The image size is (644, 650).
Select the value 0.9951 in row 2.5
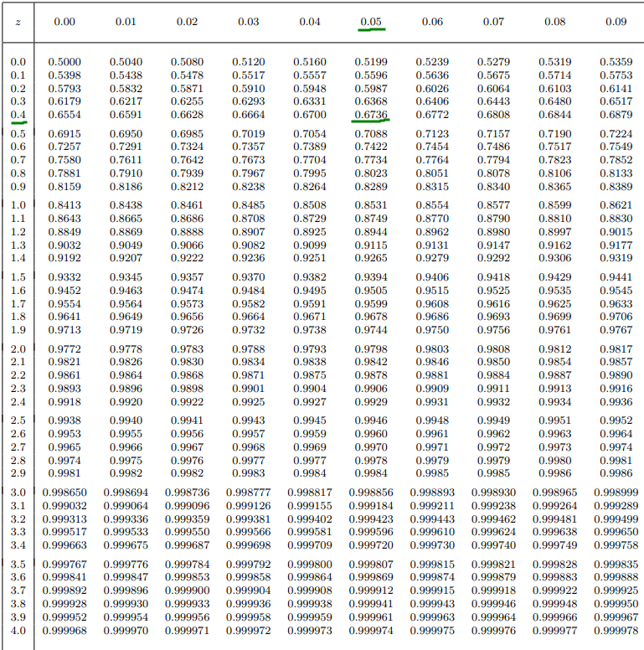point(554,420)
